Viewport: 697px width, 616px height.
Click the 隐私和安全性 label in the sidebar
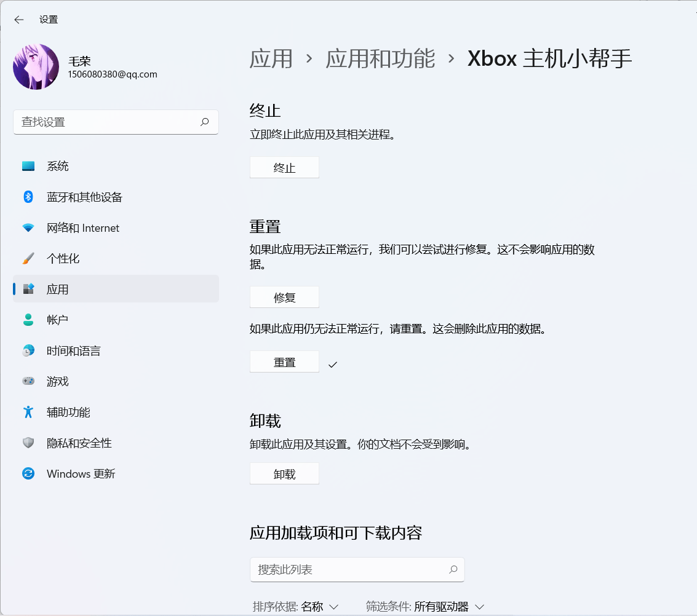coord(79,443)
